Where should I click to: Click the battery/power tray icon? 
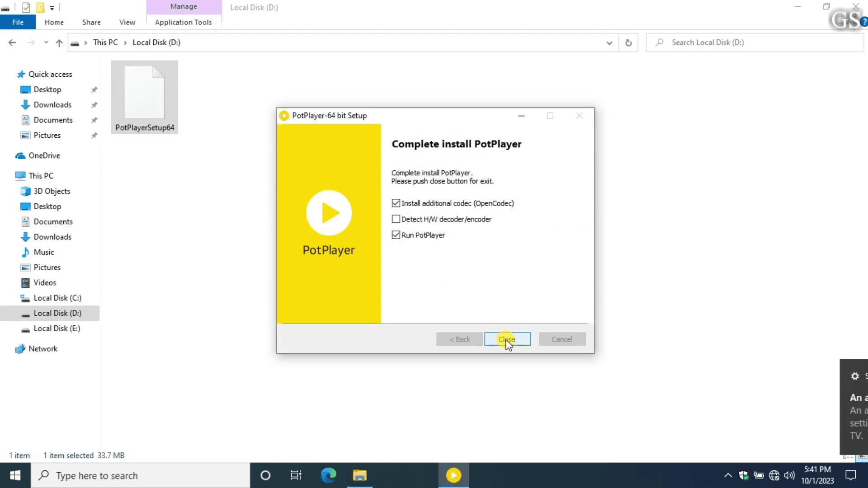coord(759,475)
